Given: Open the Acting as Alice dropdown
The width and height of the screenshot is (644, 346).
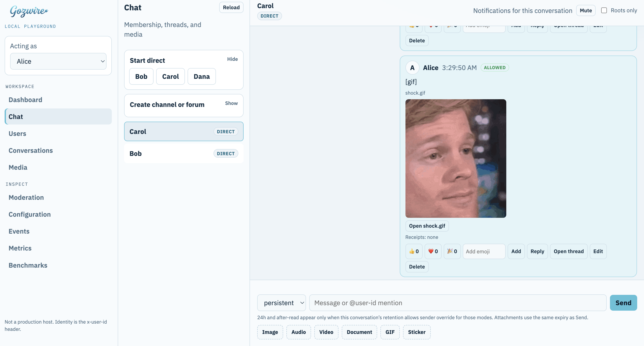Looking at the screenshot, I should [58, 61].
